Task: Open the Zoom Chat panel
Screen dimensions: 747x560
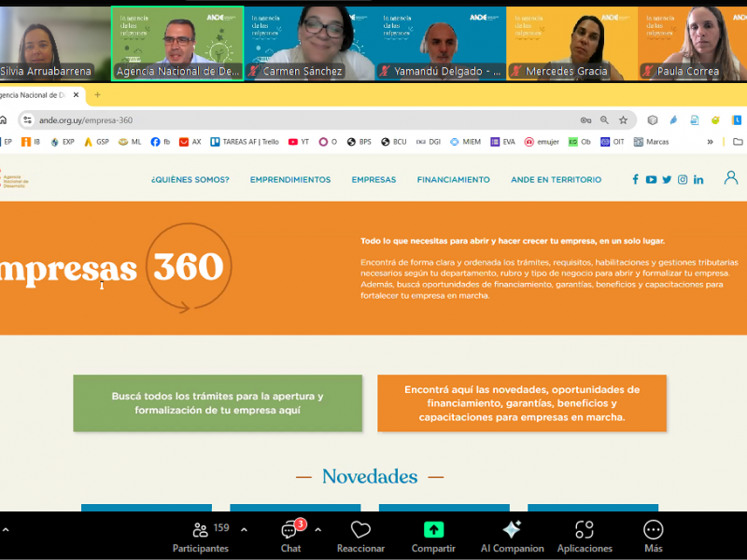Action: pyautogui.click(x=290, y=538)
